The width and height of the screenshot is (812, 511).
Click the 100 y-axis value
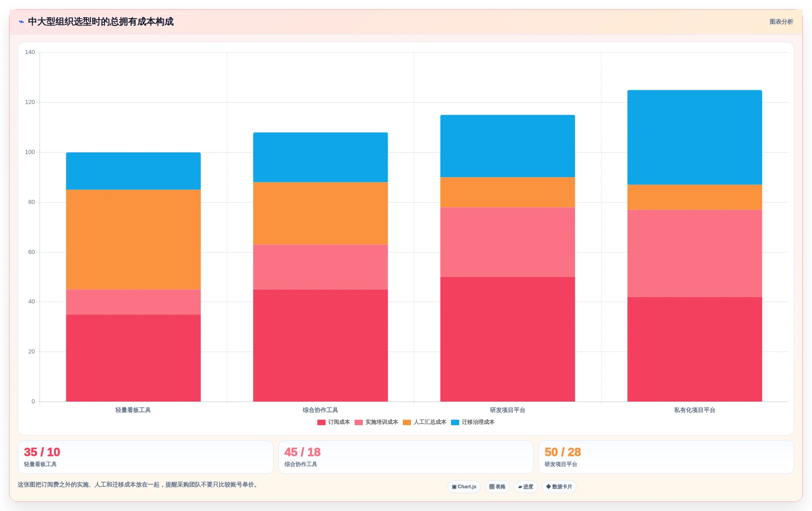[30, 152]
